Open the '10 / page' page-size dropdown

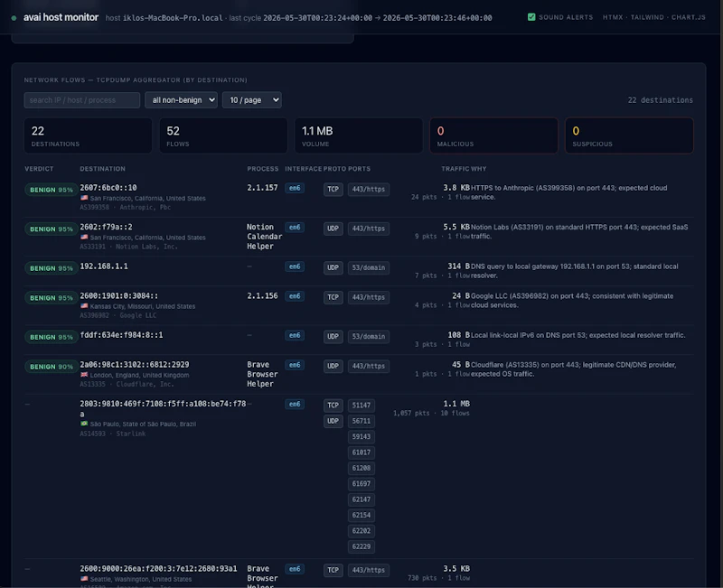(252, 100)
